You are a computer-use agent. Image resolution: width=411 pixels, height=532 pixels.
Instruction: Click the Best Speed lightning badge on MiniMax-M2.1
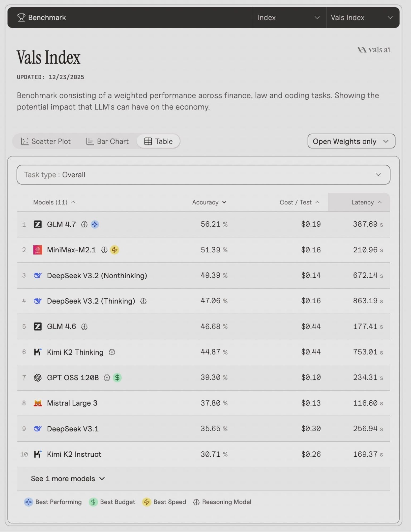[114, 250]
